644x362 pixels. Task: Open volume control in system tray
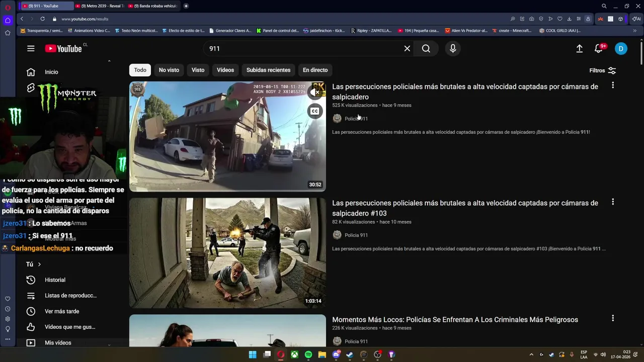pos(603,354)
